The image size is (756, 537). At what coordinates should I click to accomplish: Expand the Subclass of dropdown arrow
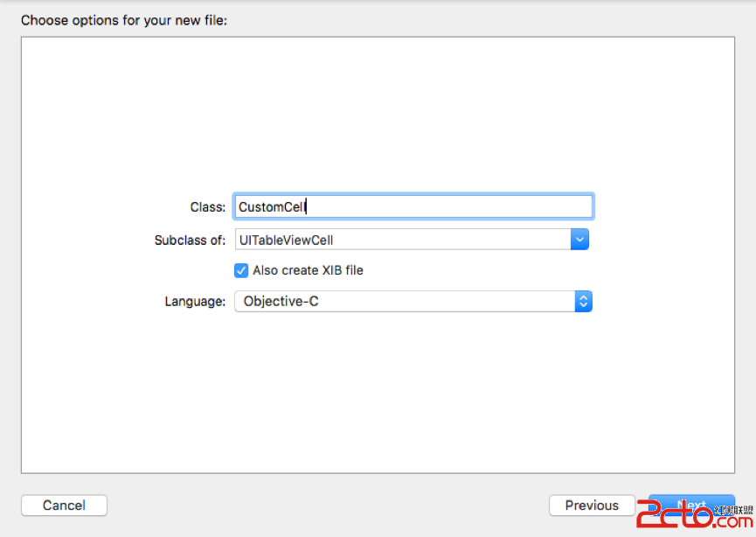coord(579,240)
